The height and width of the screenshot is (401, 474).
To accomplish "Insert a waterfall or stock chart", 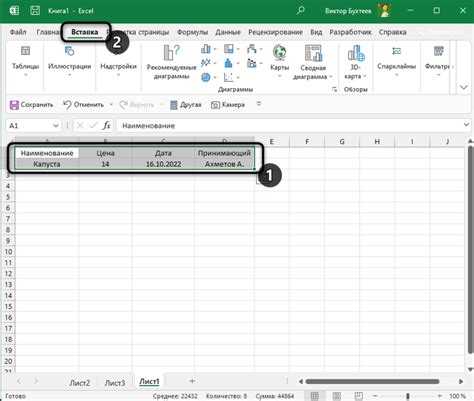I will (x=254, y=49).
